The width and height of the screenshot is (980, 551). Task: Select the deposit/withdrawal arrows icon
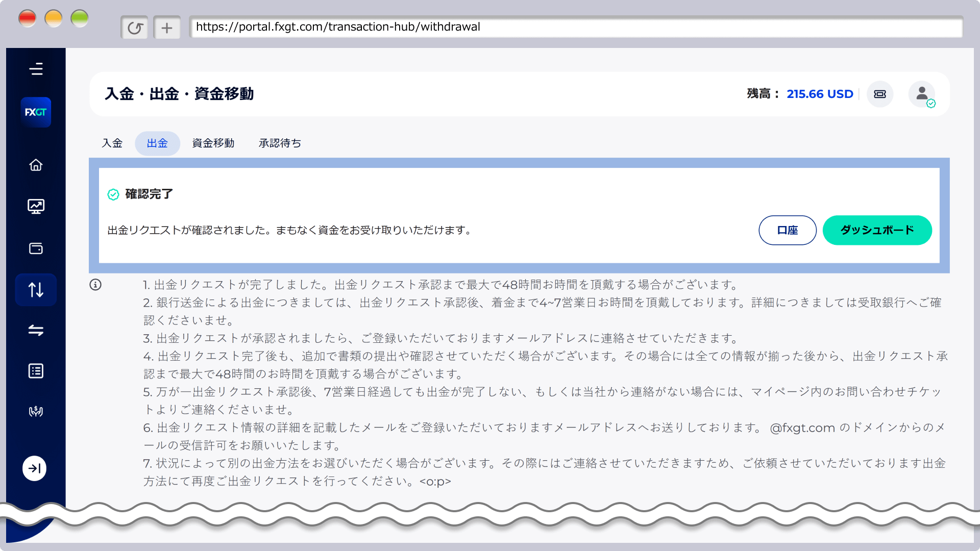36,290
